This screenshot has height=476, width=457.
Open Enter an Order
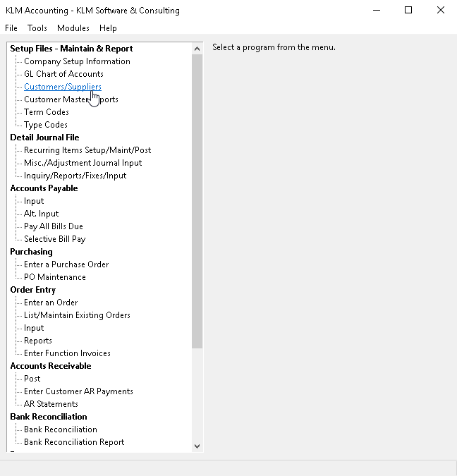click(51, 303)
